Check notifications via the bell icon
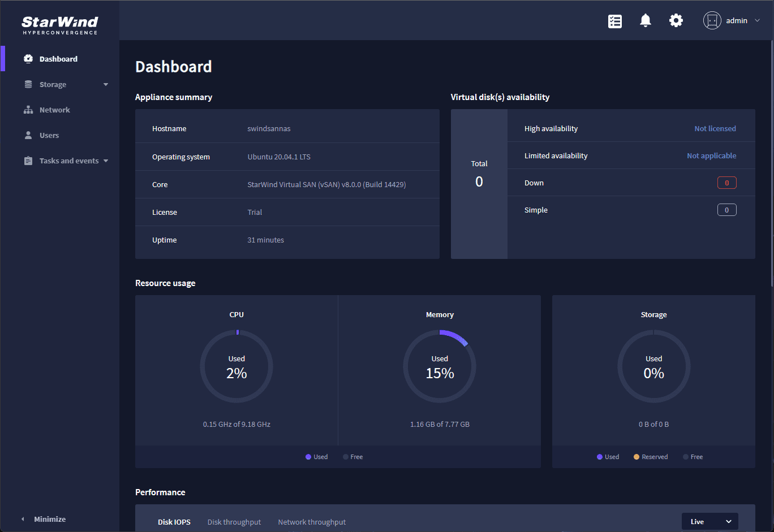Screen dimensions: 774x532 (x=646, y=20)
